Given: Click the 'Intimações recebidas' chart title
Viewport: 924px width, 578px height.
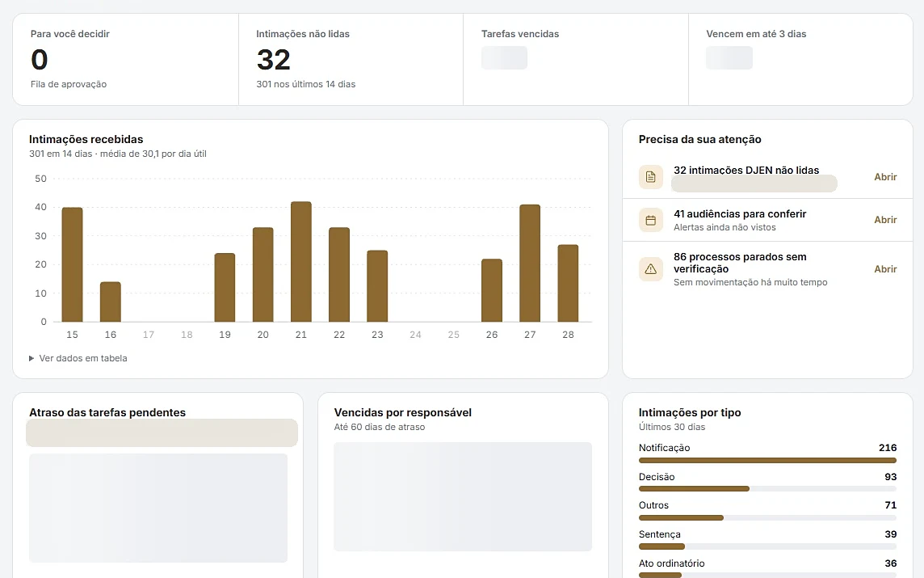Looking at the screenshot, I should (86, 139).
